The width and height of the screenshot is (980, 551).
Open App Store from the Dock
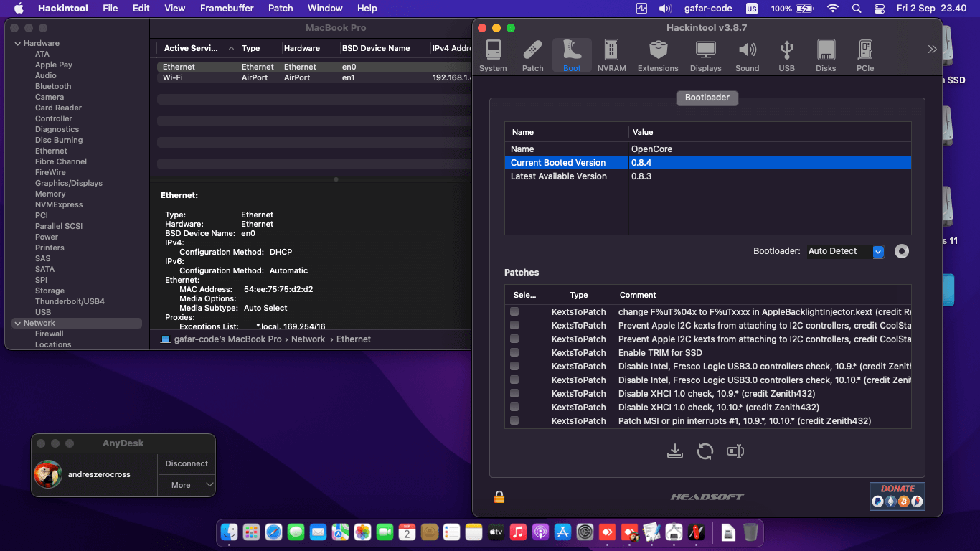pyautogui.click(x=563, y=532)
